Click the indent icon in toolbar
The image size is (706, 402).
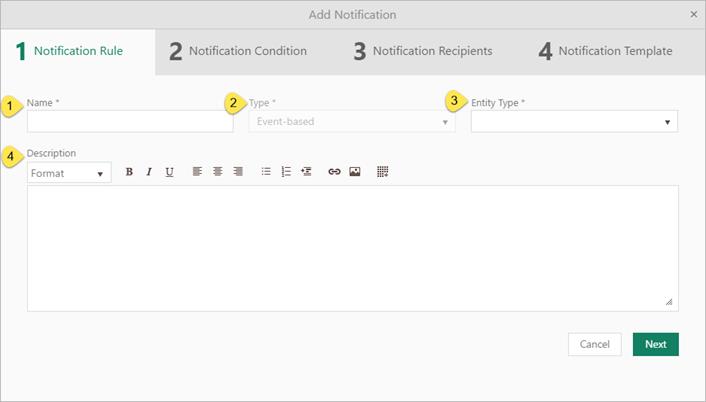pos(306,172)
